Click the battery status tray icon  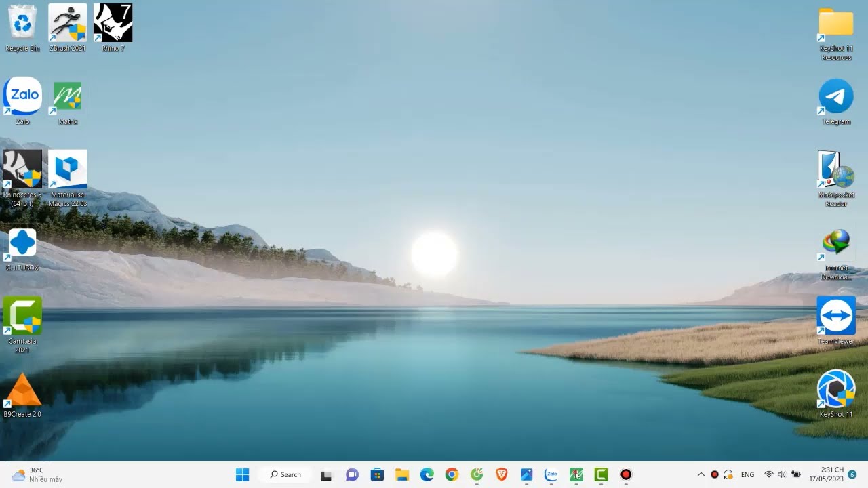pyautogui.click(x=796, y=474)
